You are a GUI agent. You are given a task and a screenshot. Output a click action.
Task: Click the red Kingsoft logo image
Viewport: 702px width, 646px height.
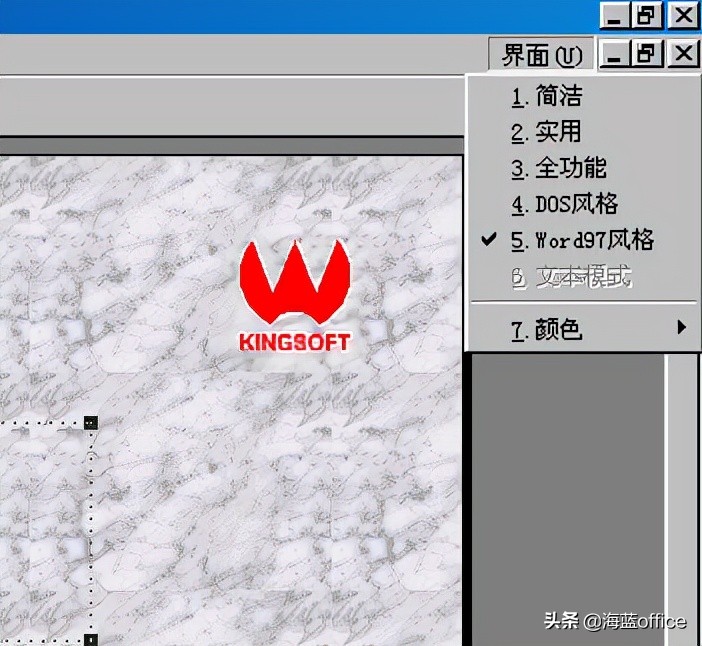click(x=295, y=295)
